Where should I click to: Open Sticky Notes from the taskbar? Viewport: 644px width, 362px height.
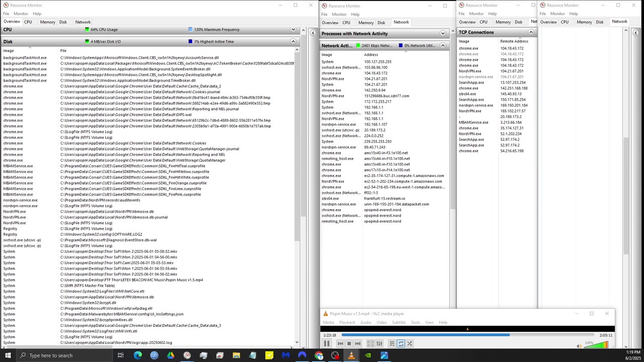pyautogui.click(x=269, y=355)
